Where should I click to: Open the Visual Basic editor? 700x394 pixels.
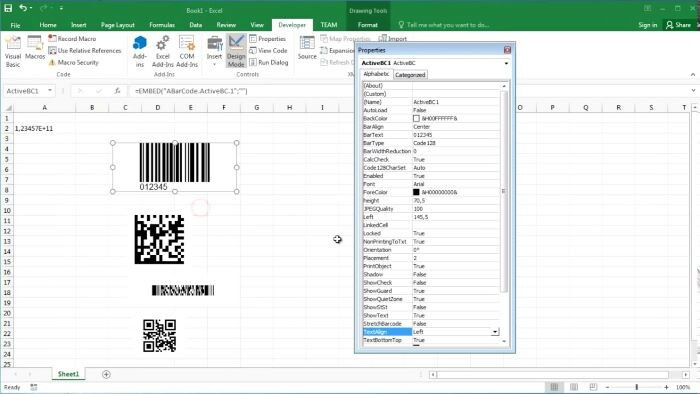pyautogui.click(x=12, y=51)
